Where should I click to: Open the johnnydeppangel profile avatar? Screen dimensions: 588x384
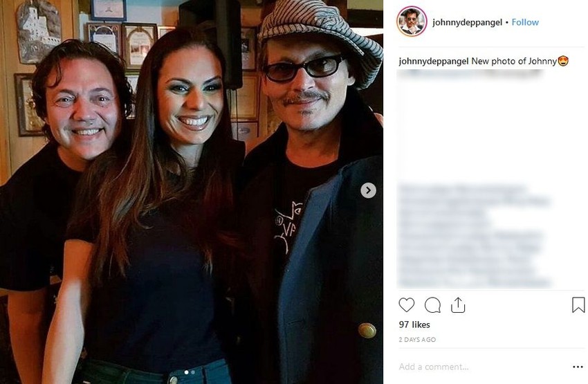click(412, 21)
